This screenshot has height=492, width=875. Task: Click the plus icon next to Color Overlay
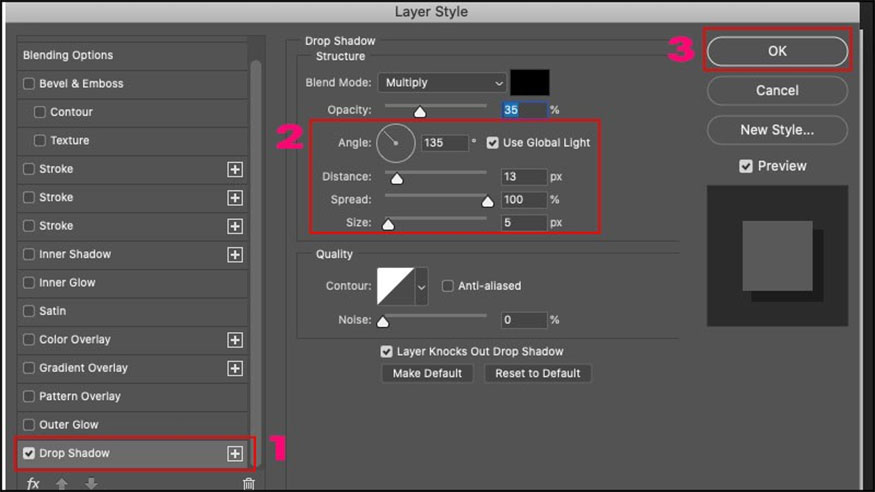click(235, 340)
